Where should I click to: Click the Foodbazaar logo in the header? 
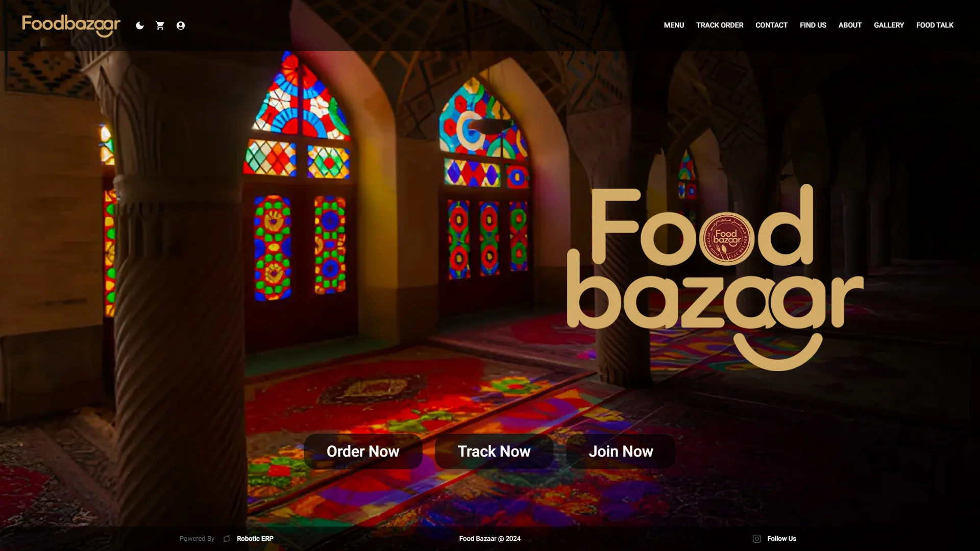pos(71,26)
